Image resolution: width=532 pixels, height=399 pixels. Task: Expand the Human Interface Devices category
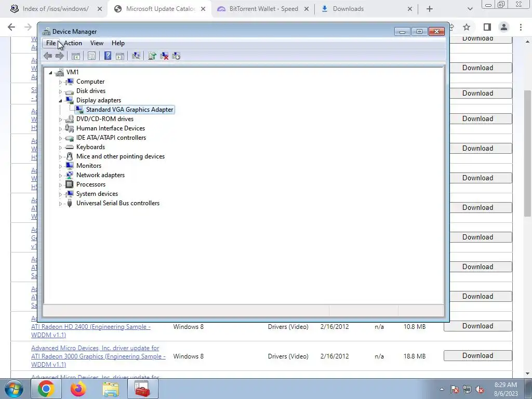[60, 129]
